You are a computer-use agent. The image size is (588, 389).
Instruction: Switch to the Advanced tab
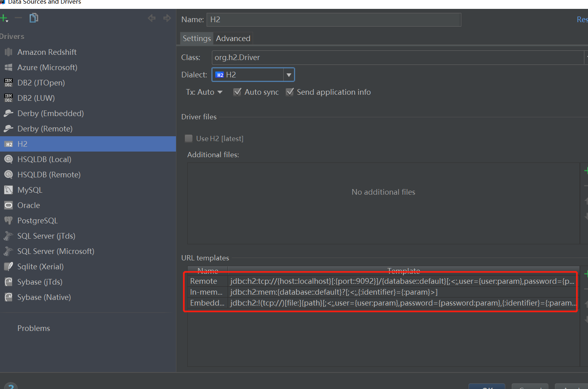point(233,38)
